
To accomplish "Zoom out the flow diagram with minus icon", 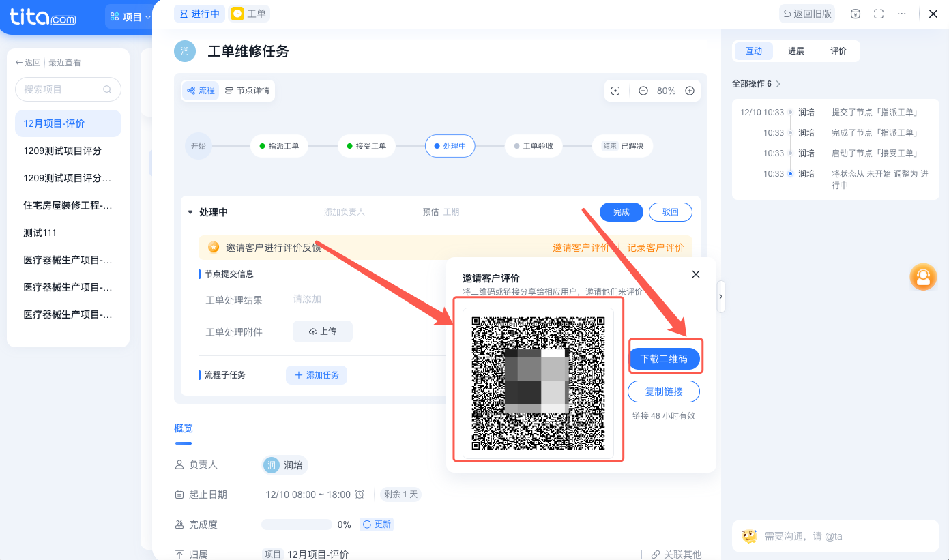I will (643, 91).
